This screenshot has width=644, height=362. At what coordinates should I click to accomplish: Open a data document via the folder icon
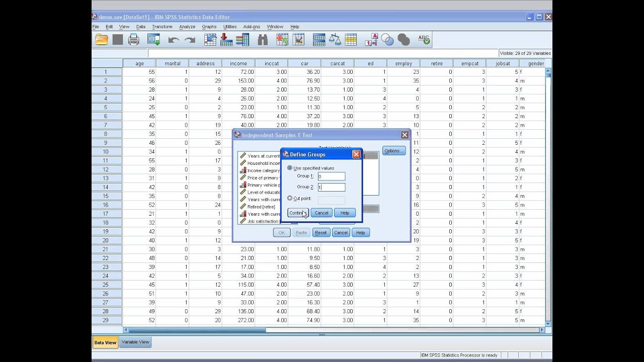point(102,40)
